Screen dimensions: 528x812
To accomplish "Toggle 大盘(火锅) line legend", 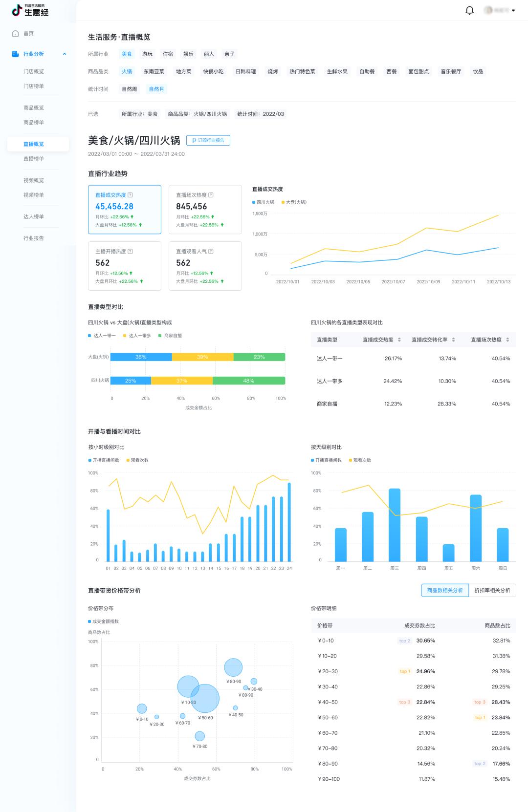I will 294,202.
